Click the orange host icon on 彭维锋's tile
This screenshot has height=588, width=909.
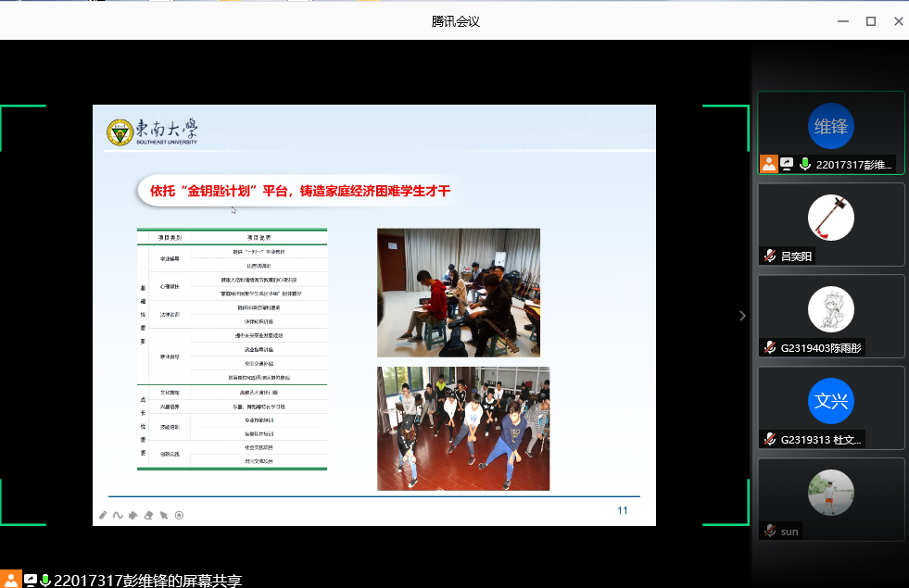click(769, 164)
